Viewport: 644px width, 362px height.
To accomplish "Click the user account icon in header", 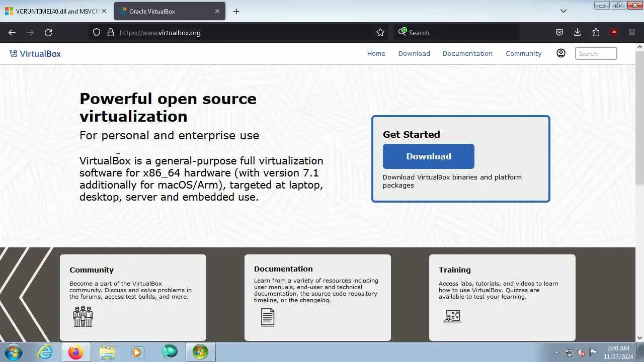I will (561, 53).
